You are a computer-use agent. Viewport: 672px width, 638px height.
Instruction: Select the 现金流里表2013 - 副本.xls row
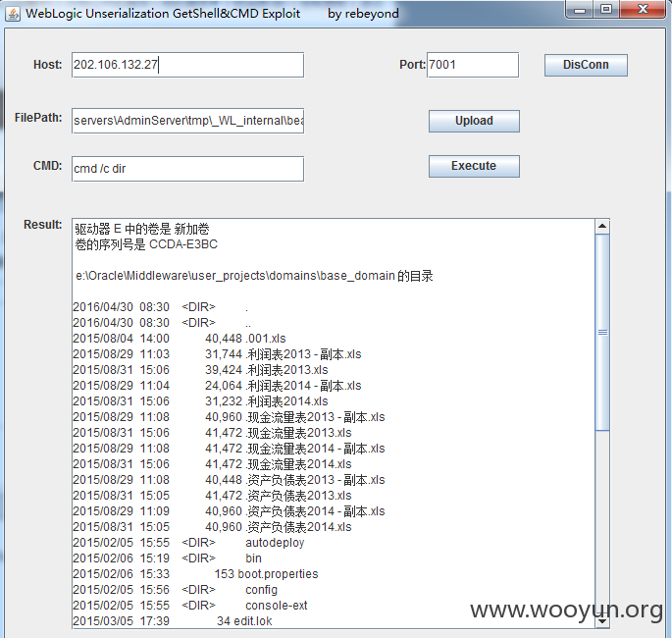229,417
